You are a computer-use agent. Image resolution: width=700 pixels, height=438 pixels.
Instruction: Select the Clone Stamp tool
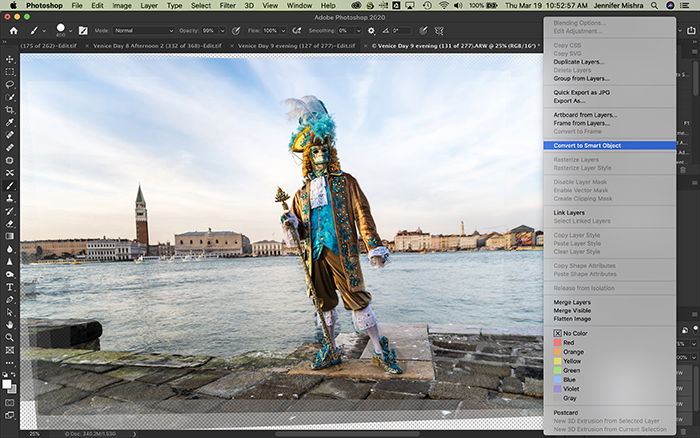pyautogui.click(x=9, y=198)
